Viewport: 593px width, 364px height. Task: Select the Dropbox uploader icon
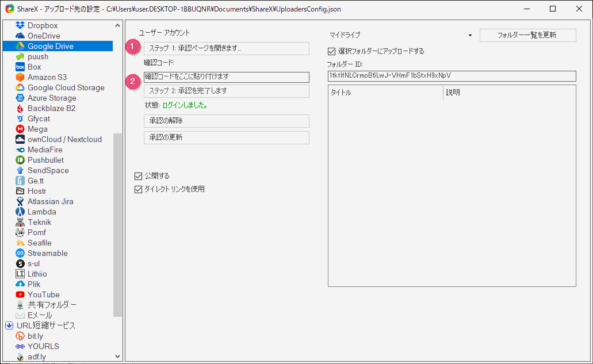(20, 25)
